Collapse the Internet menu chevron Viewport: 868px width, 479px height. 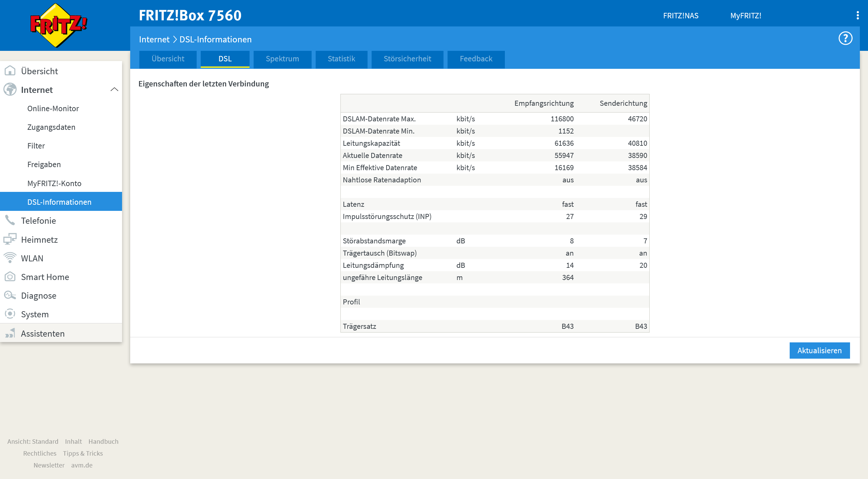tap(114, 89)
